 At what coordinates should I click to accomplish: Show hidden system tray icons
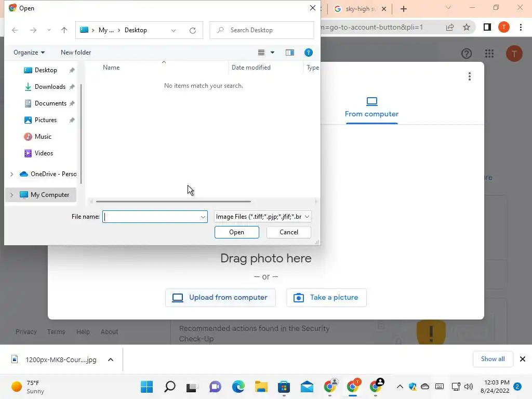[400, 387]
